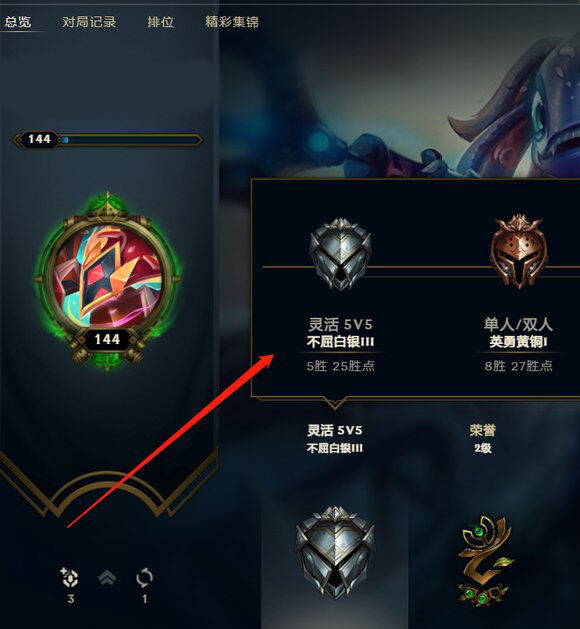Image resolution: width=580 pixels, height=629 pixels.
Task: Select the 灵活 5V5 不屈白银III rank entry
Action: coord(341,333)
